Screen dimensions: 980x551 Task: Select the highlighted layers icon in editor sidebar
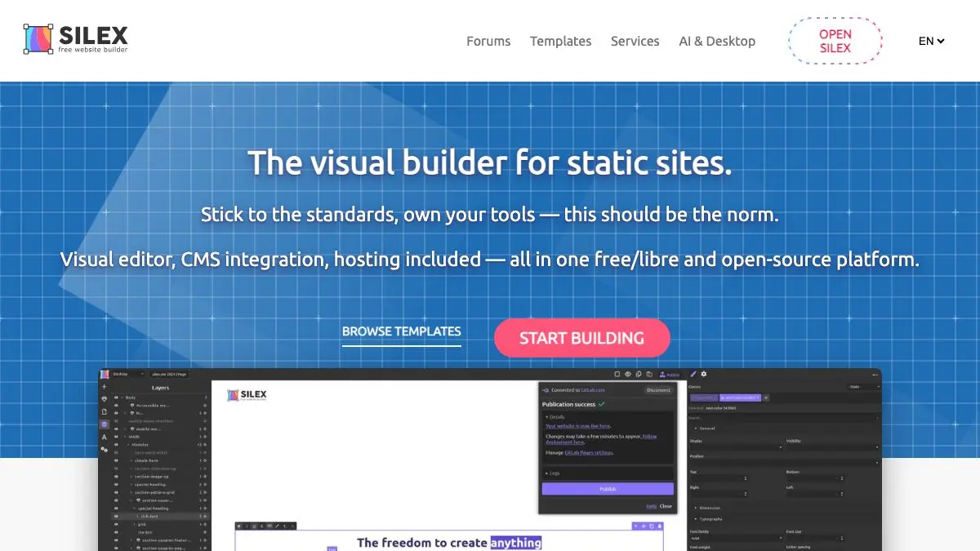pos(104,424)
